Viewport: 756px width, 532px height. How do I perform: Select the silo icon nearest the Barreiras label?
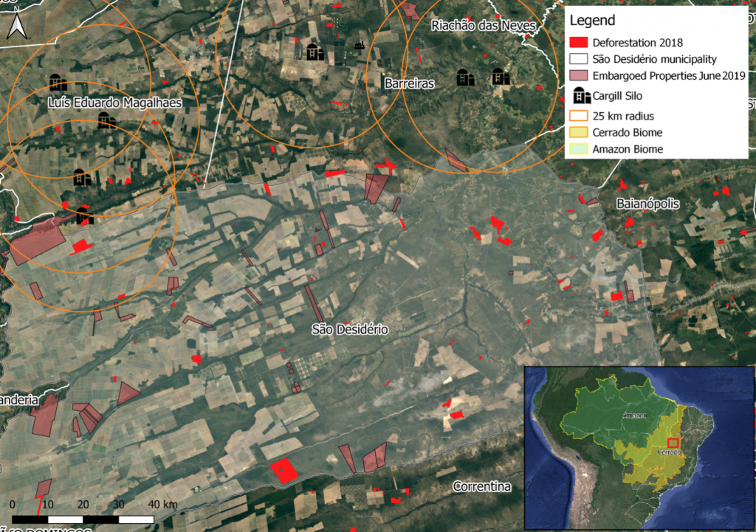(465, 77)
